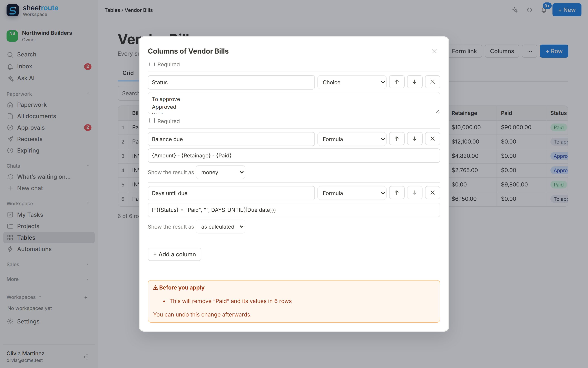Open All documents page

49,116
